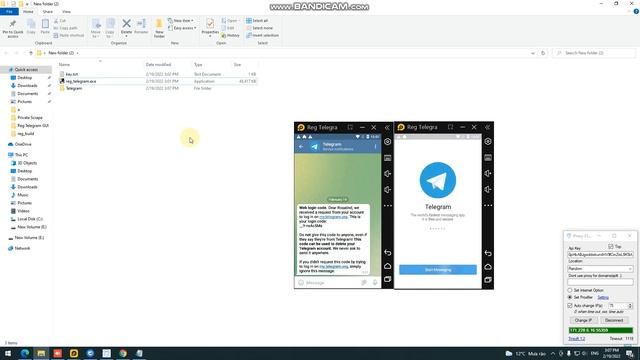This screenshot has width=640, height=360.
Task: Click Android back in welcome-screen emulator sidebar
Action: click(x=488, y=253)
